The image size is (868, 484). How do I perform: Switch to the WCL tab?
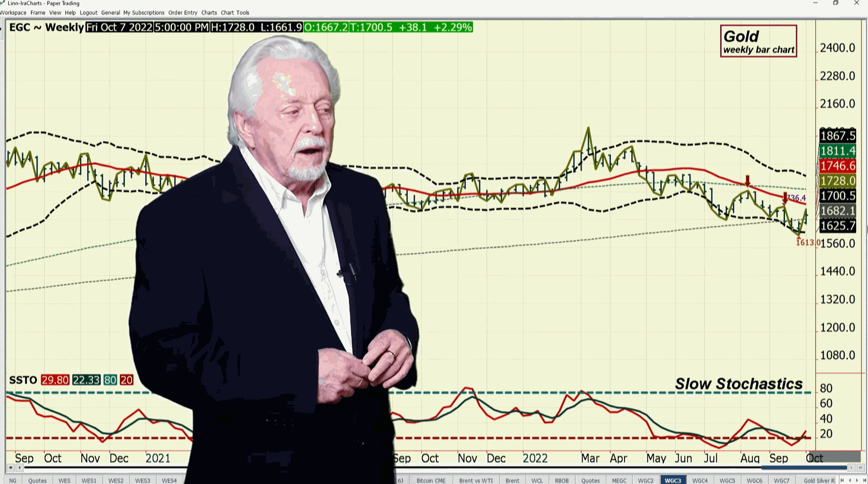click(x=537, y=480)
